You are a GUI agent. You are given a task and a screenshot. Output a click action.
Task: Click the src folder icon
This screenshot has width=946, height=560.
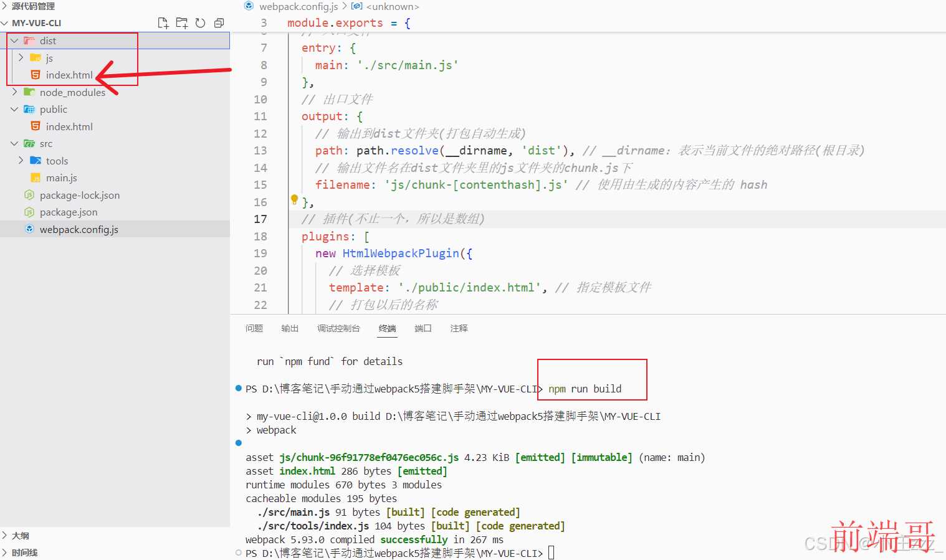29,143
